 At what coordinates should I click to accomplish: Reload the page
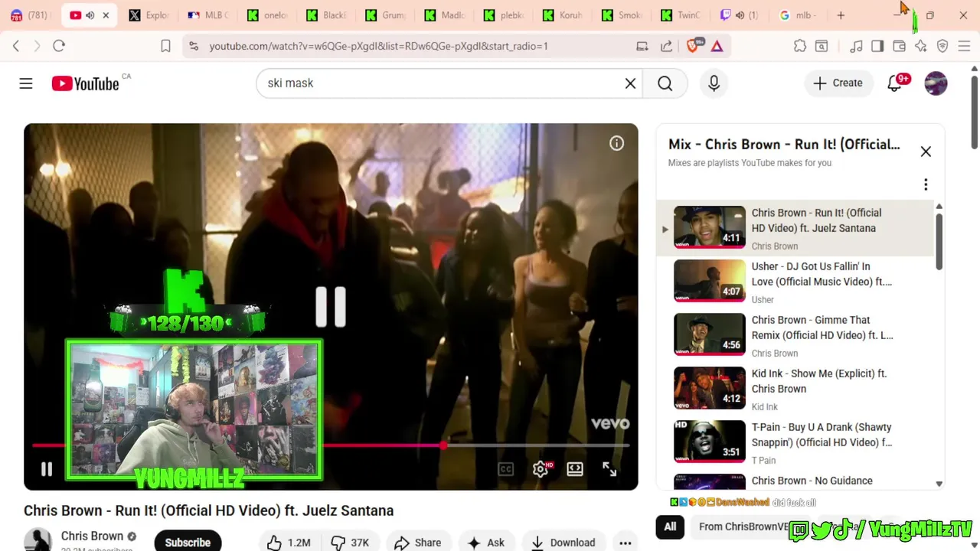(x=59, y=46)
